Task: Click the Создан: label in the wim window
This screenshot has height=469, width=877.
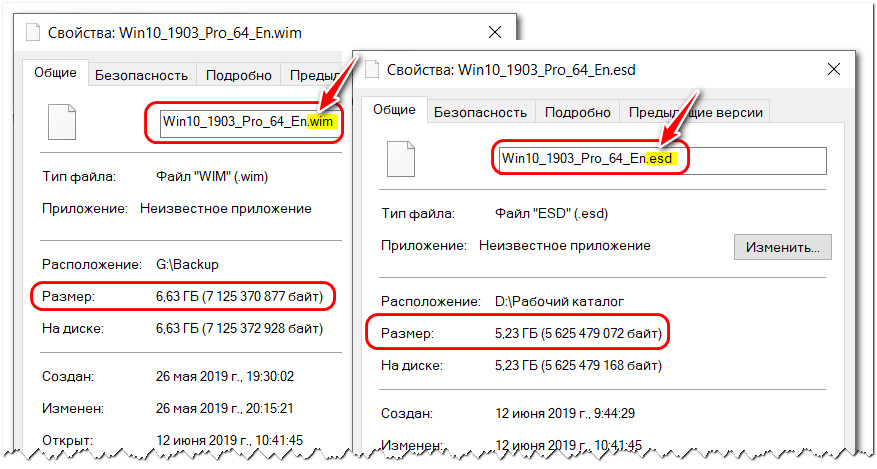Action: (68, 376)
